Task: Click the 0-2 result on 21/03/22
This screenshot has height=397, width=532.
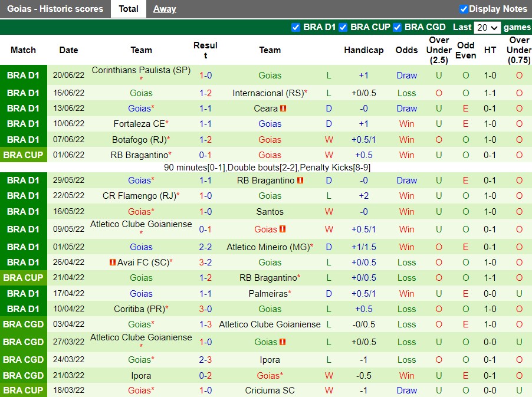Action: click(x=206, y=376)
